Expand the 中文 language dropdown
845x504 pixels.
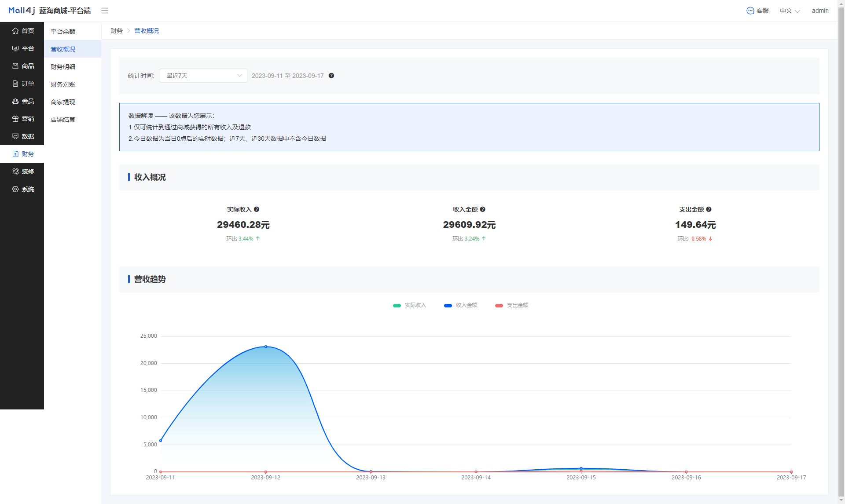tap(790, 11)
